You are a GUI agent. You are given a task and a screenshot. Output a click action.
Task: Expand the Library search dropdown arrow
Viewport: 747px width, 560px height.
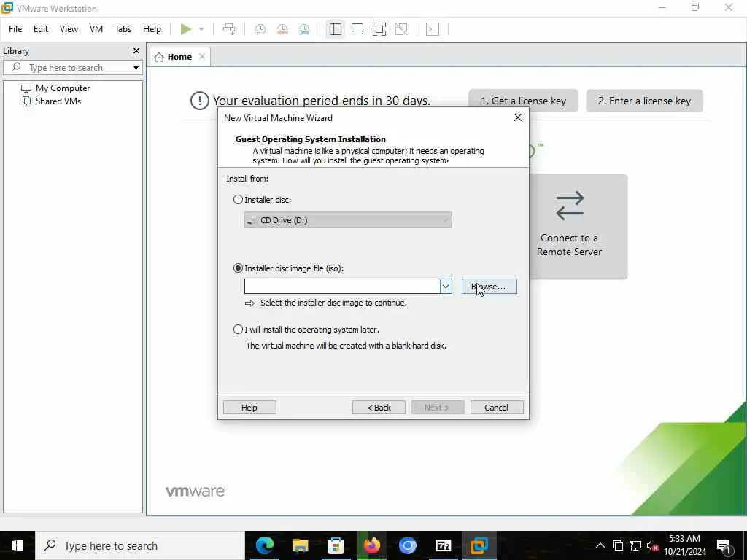[x=136, y=68]
